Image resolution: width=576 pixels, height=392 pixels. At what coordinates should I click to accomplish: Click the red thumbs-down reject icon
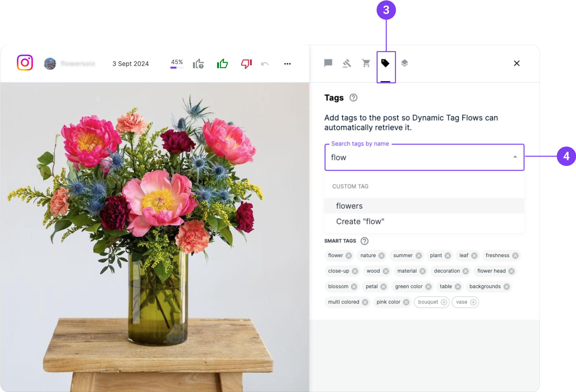coord(246,64)
